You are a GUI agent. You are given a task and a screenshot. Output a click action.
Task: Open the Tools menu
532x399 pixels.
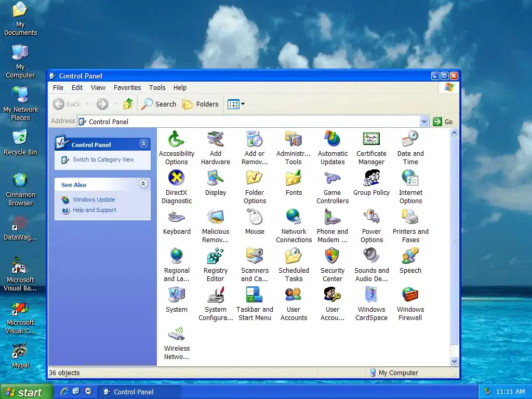point(157,87)
